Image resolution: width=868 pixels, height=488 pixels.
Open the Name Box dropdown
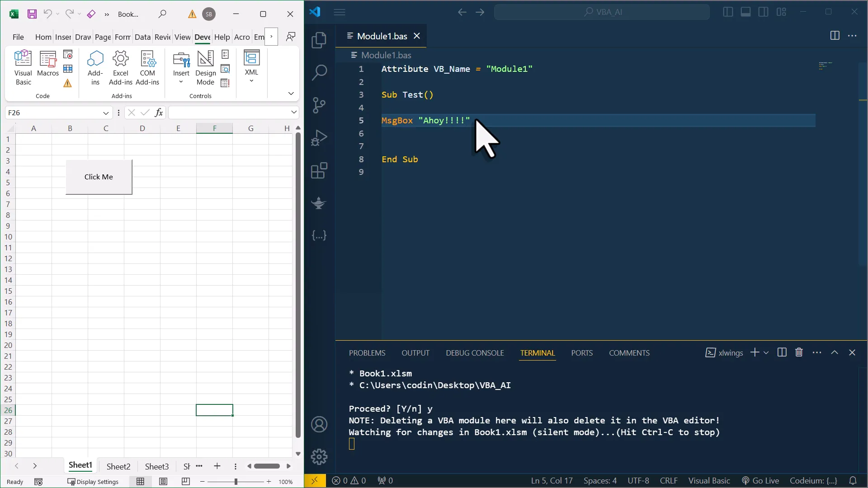pyautogui.click(x=105, y=113)
